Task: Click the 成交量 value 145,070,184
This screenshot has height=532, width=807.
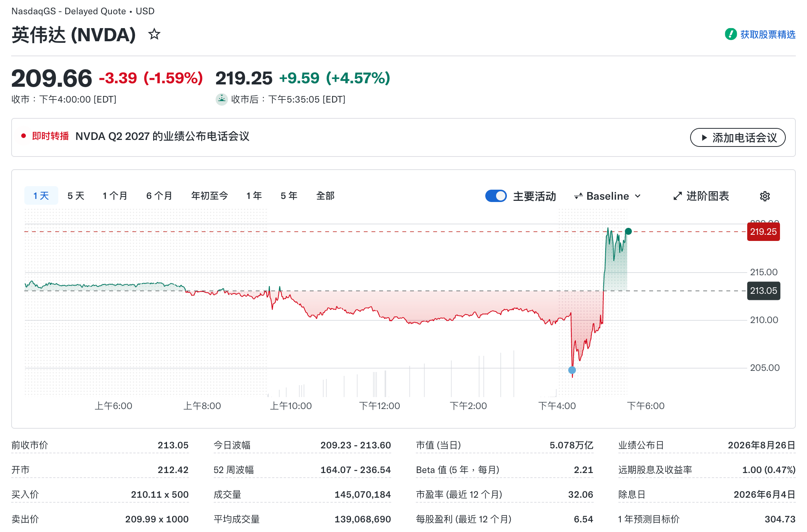Action: [x=363, y=495]
